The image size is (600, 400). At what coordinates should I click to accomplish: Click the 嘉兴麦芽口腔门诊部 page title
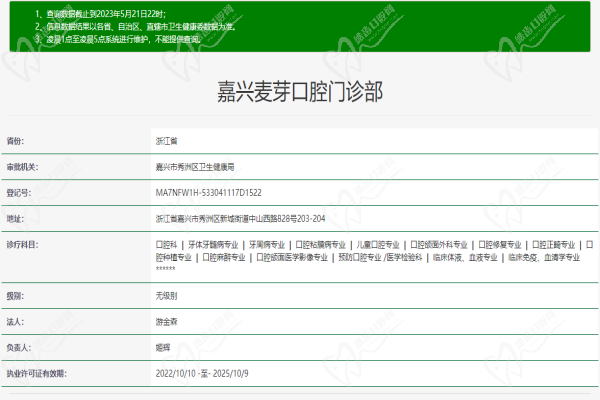(299, 92)
